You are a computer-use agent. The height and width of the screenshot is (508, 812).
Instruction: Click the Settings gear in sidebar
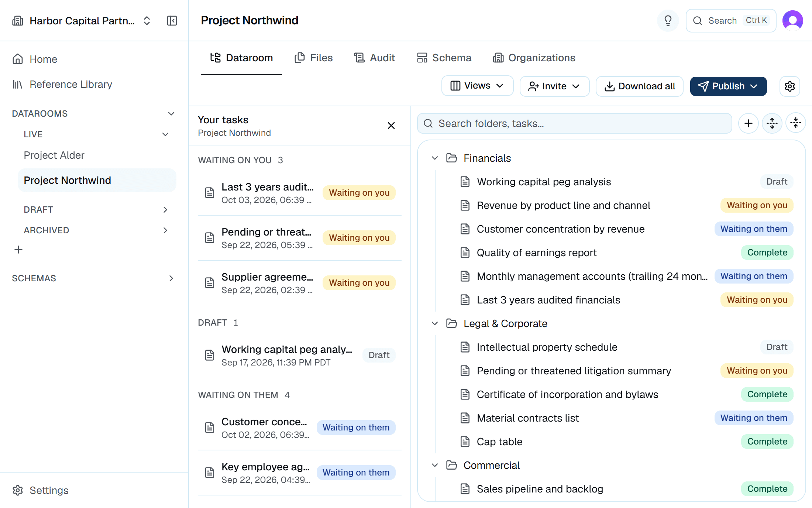tap(18, 490)
